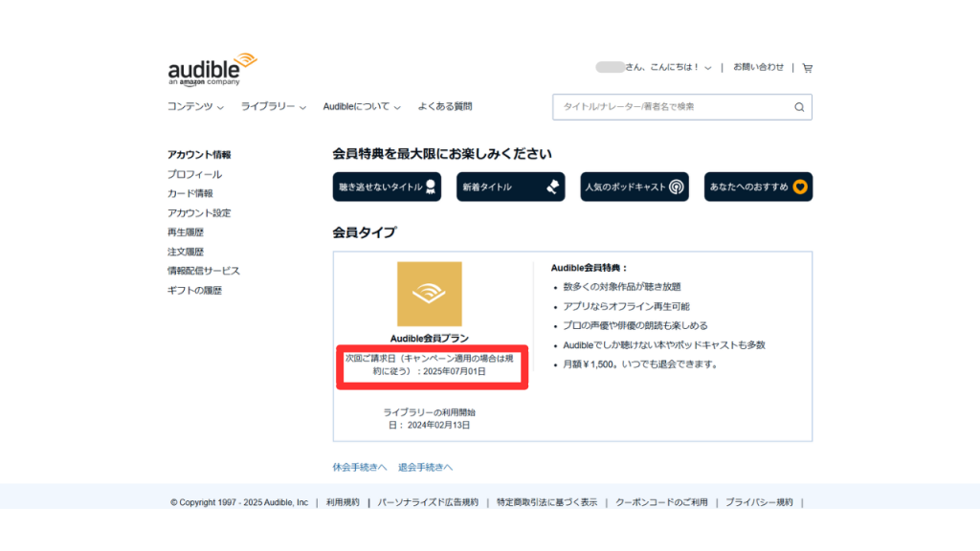This screenshot has width=980, height=551.
Task: Expand the Audibleについて dropdown
Action: tap(359, 106)
